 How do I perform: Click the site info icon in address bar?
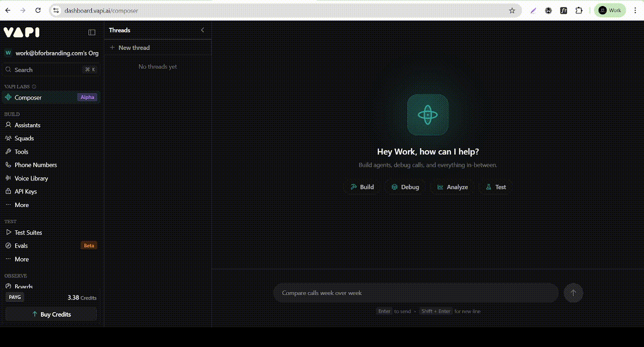pyautogui.click(x=57, y=10)
